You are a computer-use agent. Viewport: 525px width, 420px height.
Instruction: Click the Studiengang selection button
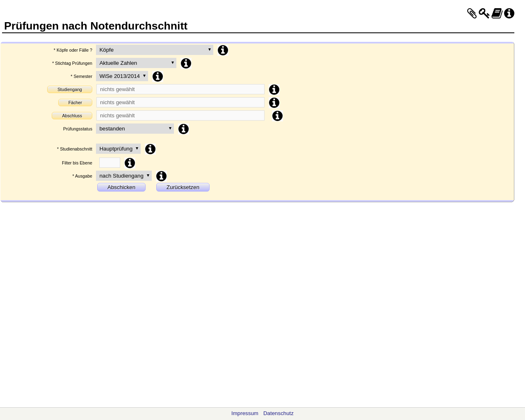70,89
